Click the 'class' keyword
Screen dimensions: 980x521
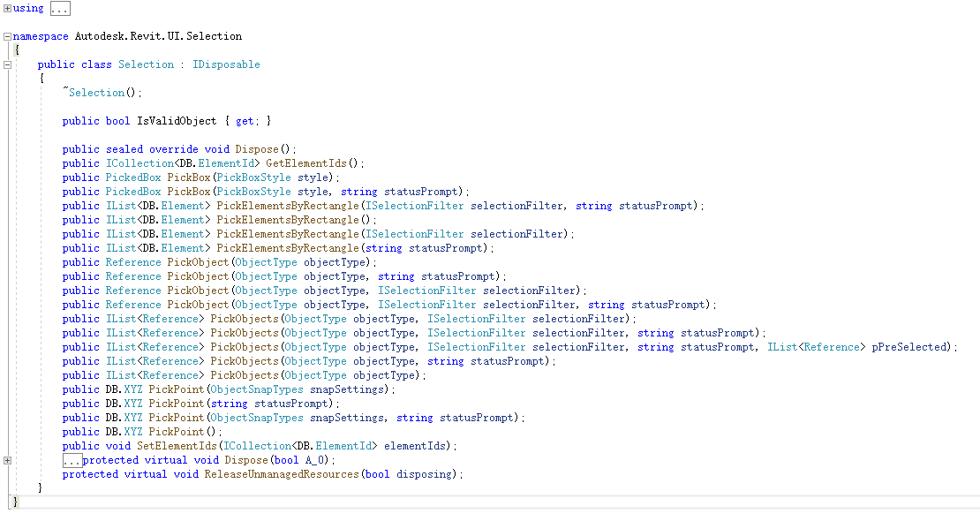pyautogui.click(x=96, y=64)
